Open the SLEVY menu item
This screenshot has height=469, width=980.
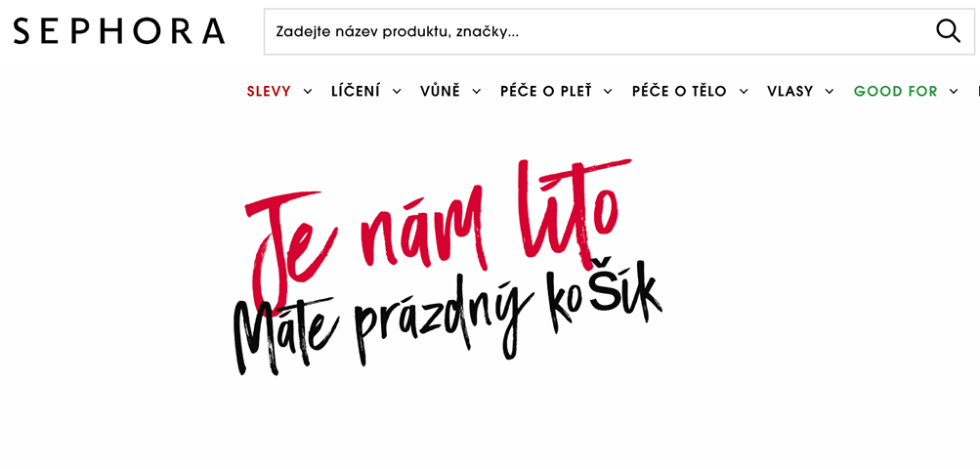tap(269, 91)
